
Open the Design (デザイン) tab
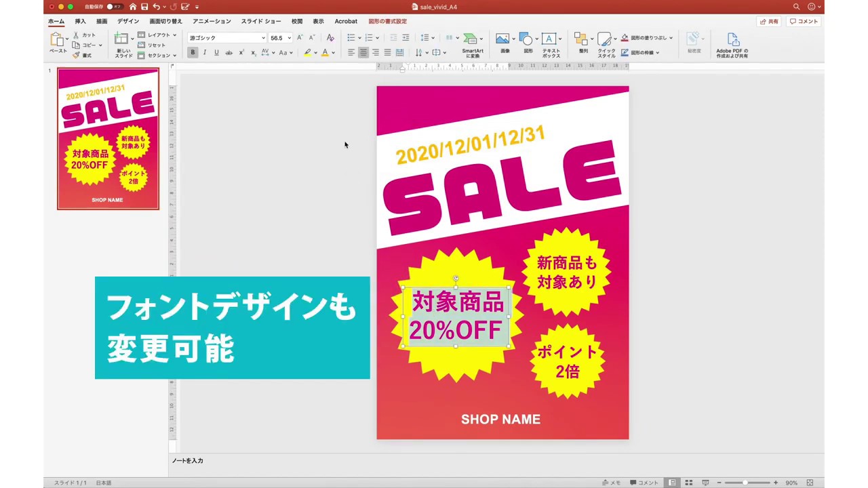(x=128, y=22)
